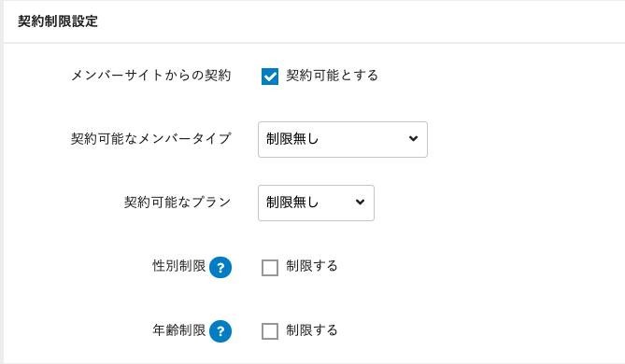Click the 契約制限設定 section header

pyautogui.click(x=58, y=21)
